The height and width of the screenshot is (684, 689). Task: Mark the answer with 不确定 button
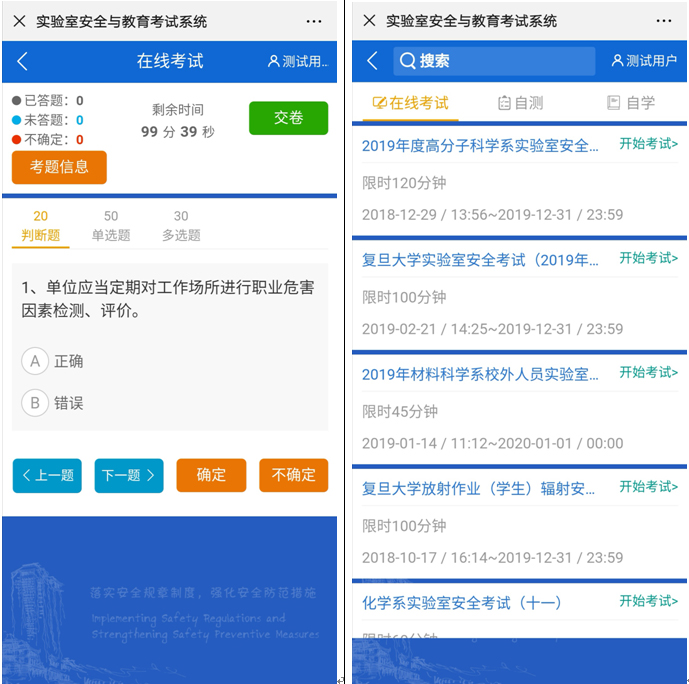coord(293,476)
